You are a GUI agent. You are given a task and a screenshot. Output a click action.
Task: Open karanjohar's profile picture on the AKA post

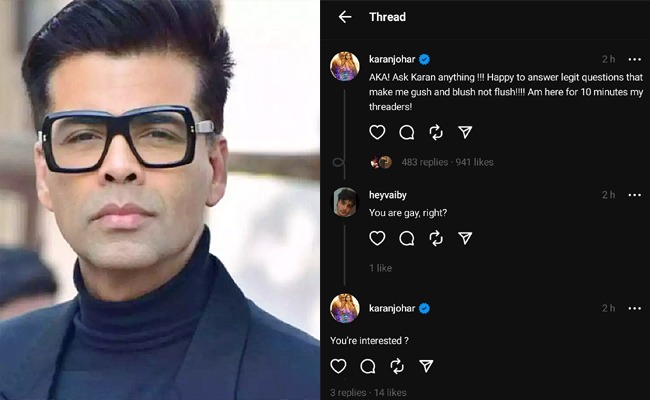(344, 66)
